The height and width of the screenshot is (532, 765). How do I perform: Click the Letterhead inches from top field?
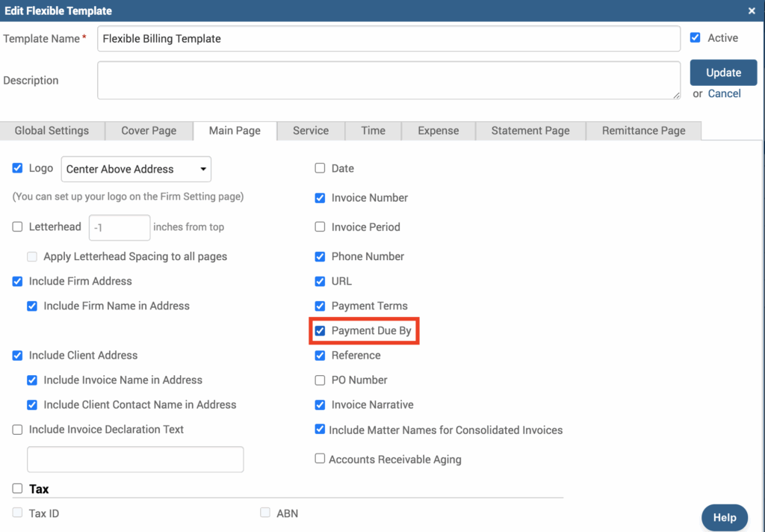[x=120, y=227]
